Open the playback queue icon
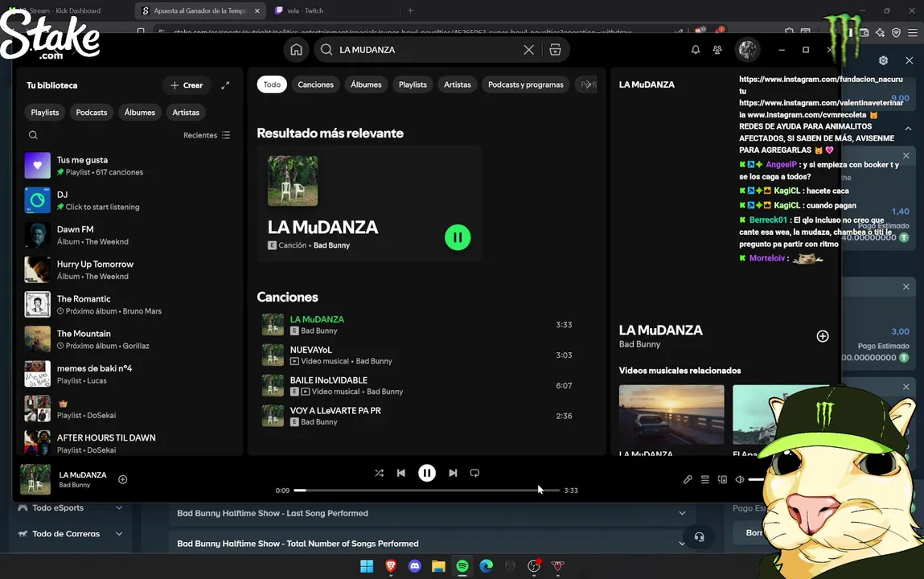 [x=704, y=479]
